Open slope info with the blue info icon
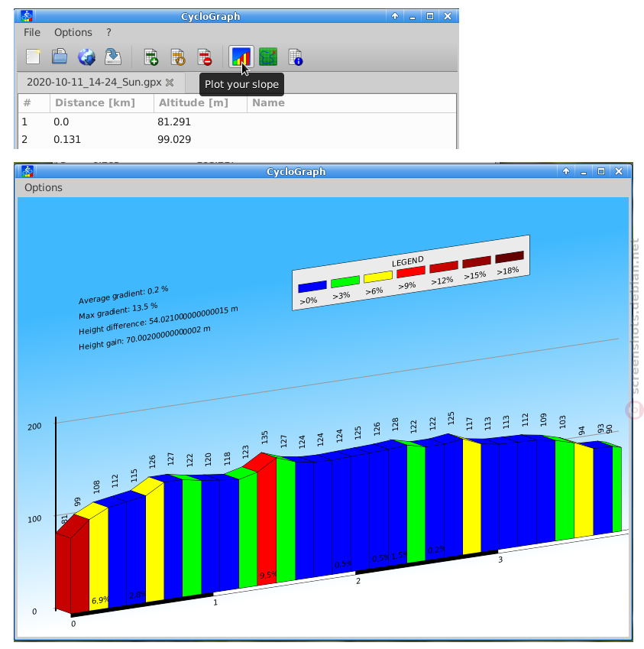The height and width of the screenshot is (649, 644). tap(296, 57)
